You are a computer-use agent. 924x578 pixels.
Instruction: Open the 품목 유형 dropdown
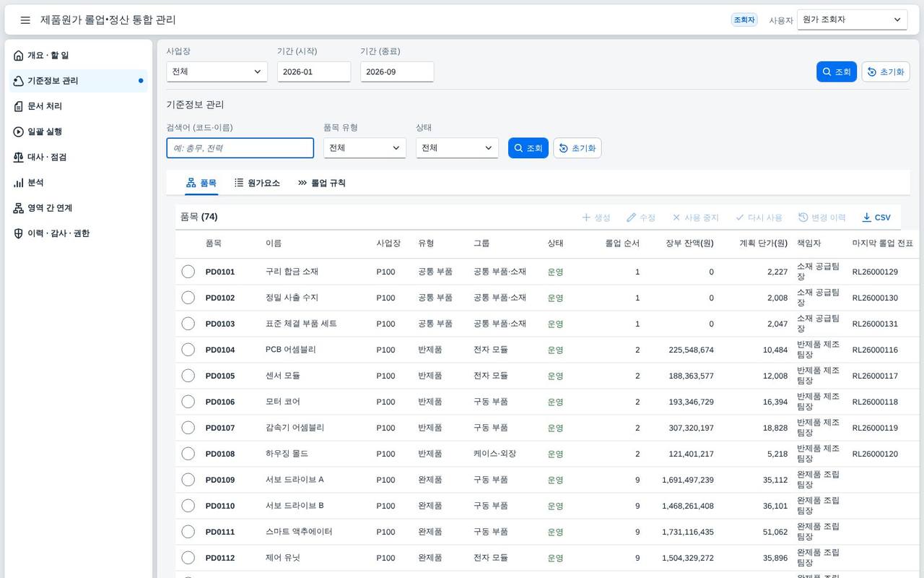coord(365,148)
